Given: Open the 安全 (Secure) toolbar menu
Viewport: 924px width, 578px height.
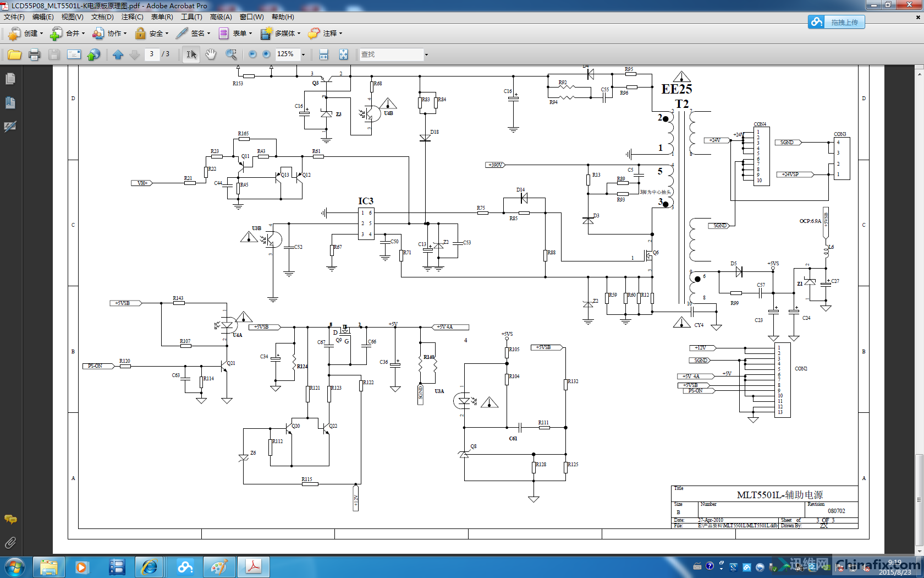Looking at the screenshot, I should [151, 34].
